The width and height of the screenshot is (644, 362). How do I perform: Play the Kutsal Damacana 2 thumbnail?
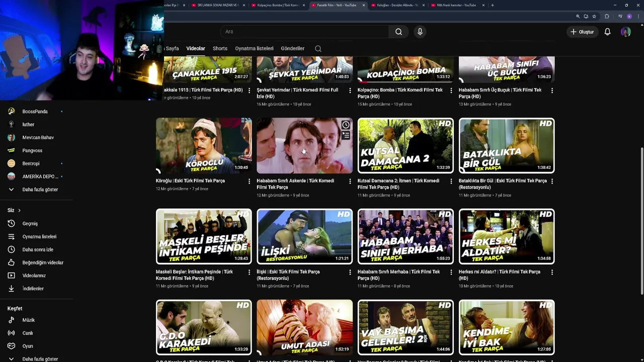(x=406, y=146)
